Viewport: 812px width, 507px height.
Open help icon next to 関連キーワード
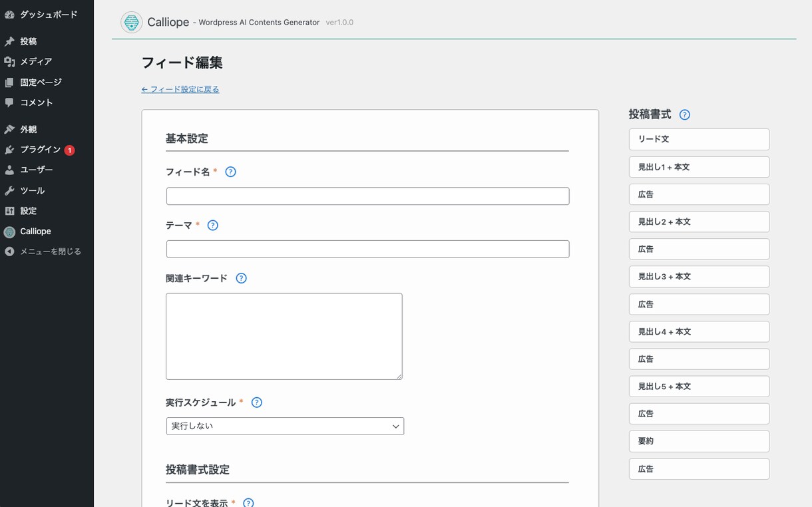[242, 278]
